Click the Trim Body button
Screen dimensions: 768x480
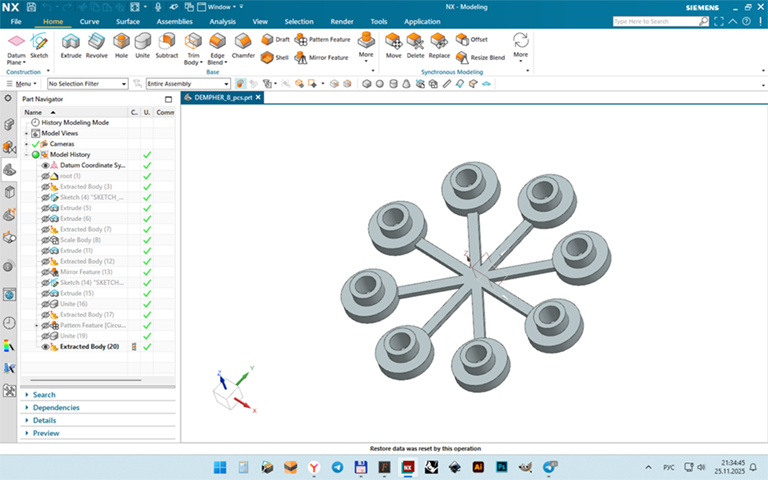click(193, 49)
